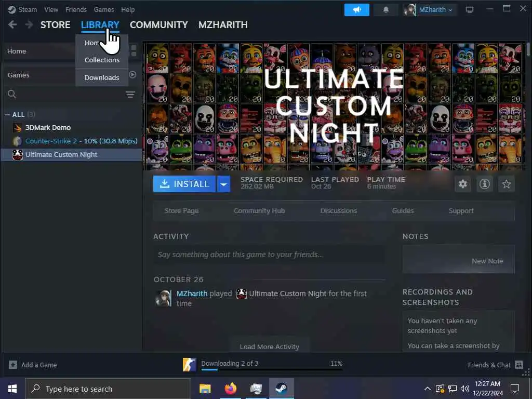Click the Steam logo icon in menu bar
Image resolution: width=532 pixels, height=399 pixels.
[x=12, y=9]
